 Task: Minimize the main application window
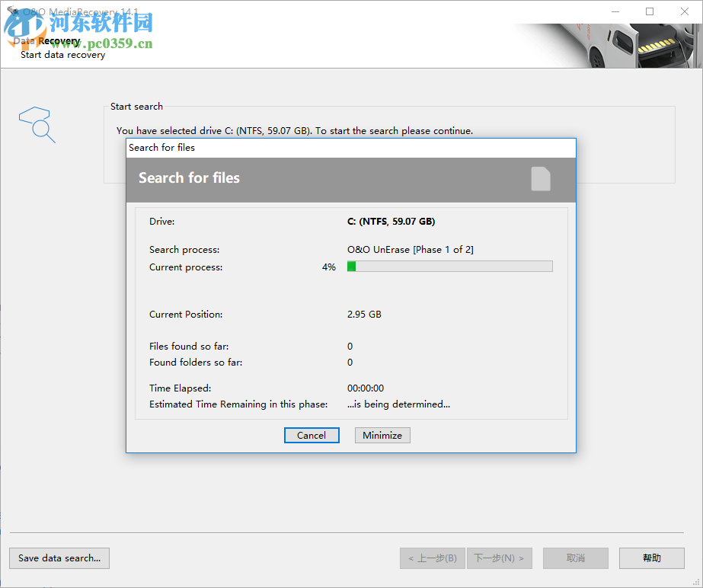click(615, 11)
